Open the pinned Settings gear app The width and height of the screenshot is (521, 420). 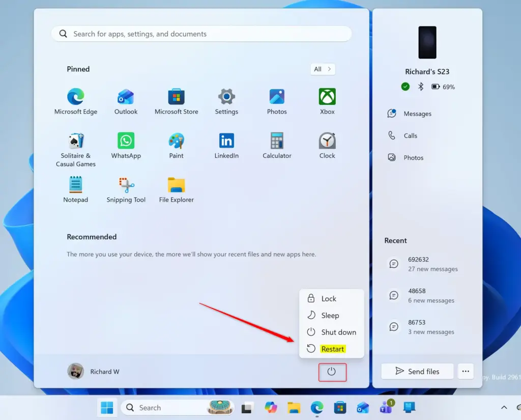[x=226, y=101]
